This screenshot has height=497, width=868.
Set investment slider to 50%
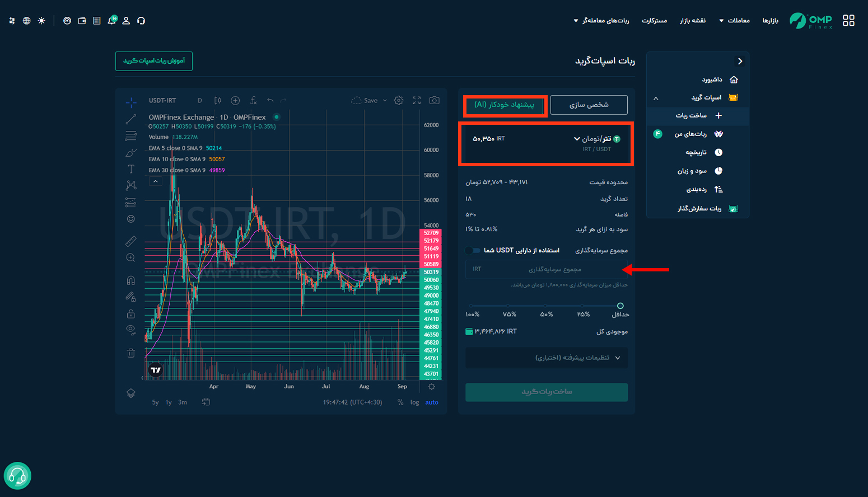546,306
